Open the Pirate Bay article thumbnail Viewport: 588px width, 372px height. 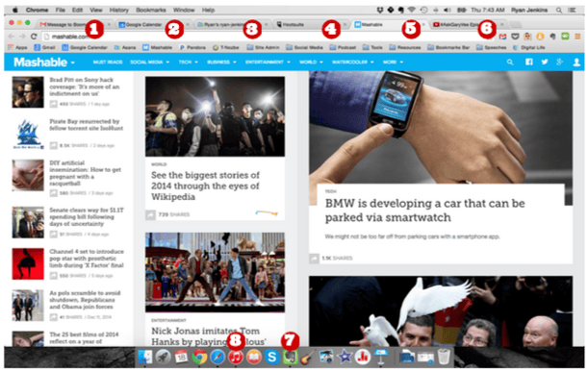click(28, 134)
